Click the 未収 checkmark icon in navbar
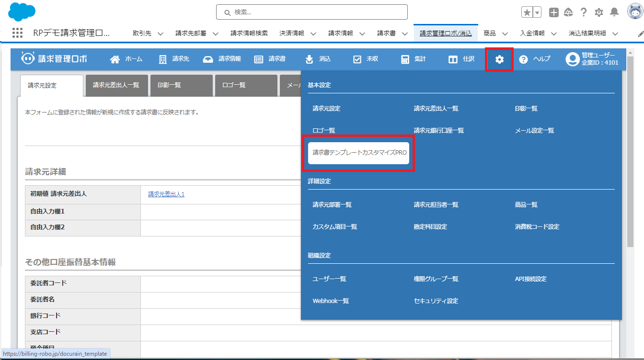 pos(357,59)
